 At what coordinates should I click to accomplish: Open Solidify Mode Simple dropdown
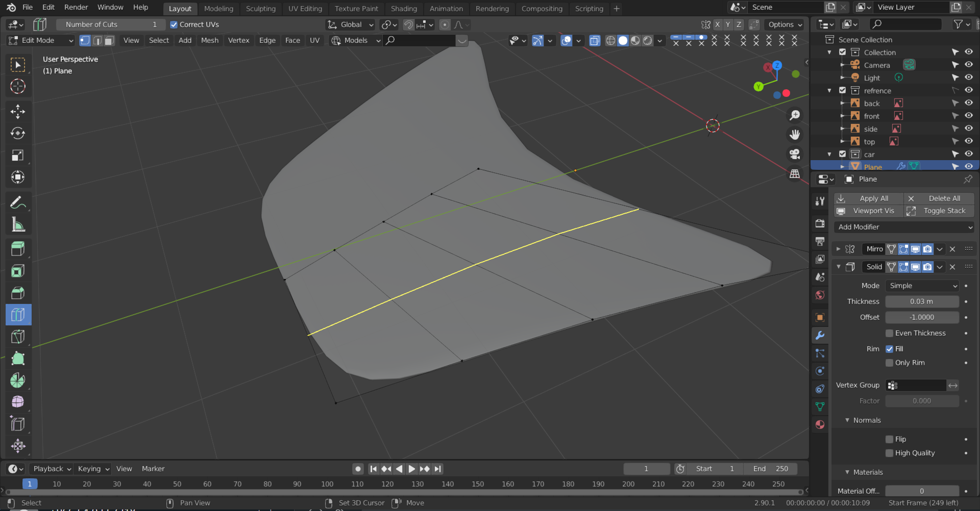(922, 286)
